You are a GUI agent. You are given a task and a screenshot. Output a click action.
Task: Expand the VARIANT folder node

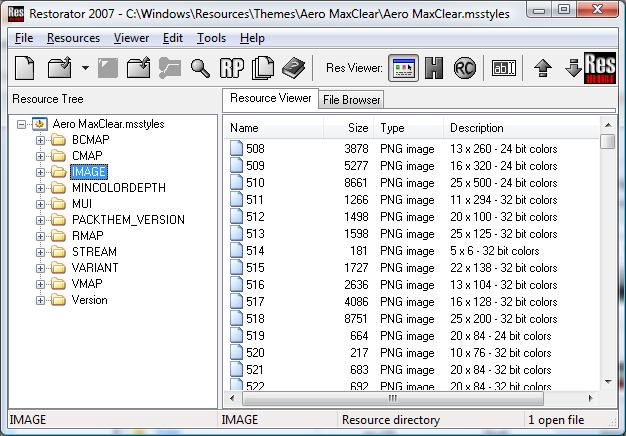40,268
